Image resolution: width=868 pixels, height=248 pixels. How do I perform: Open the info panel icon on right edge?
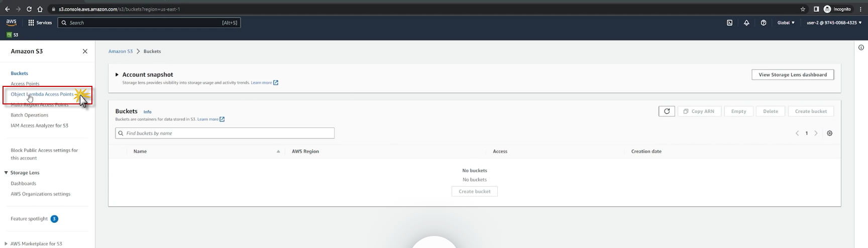coord(861,48)
